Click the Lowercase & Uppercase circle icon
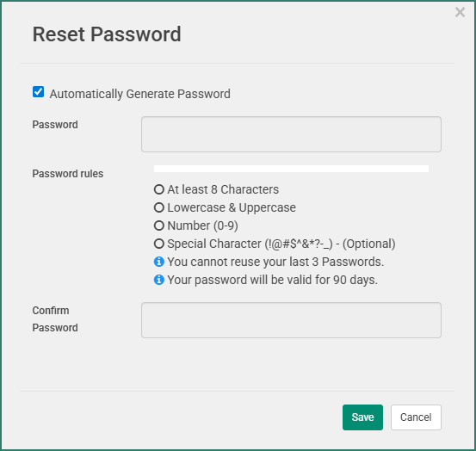 (158, 207)
